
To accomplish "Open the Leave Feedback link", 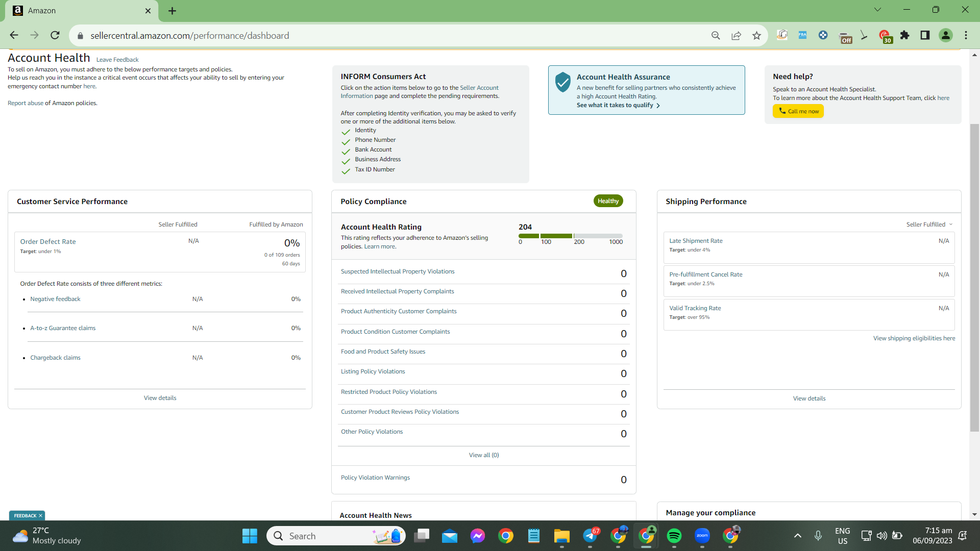I will pos(117,60).
